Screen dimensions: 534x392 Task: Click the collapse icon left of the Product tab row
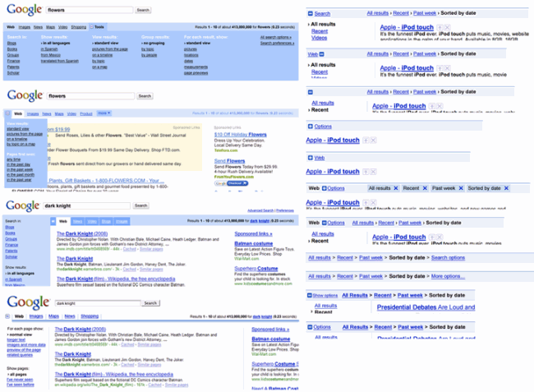pos(8,113)
